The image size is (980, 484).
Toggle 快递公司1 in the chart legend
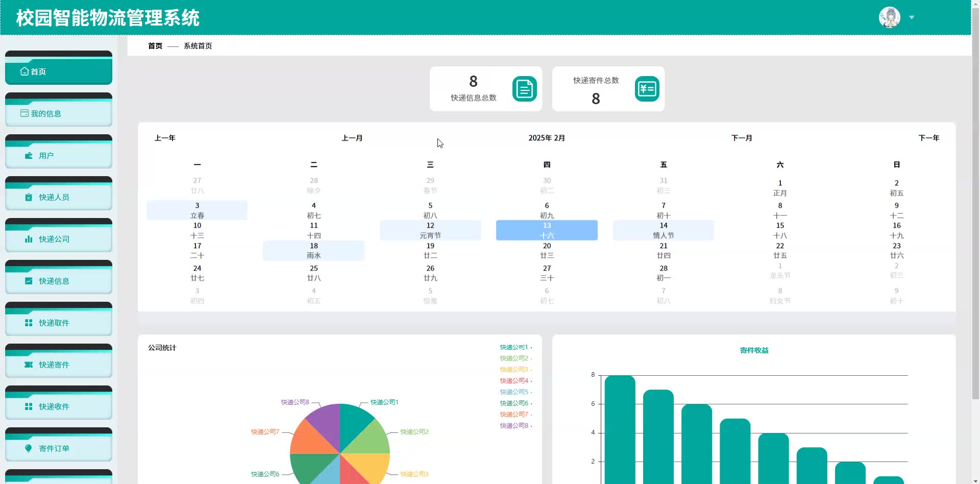(x=516, y=347)
